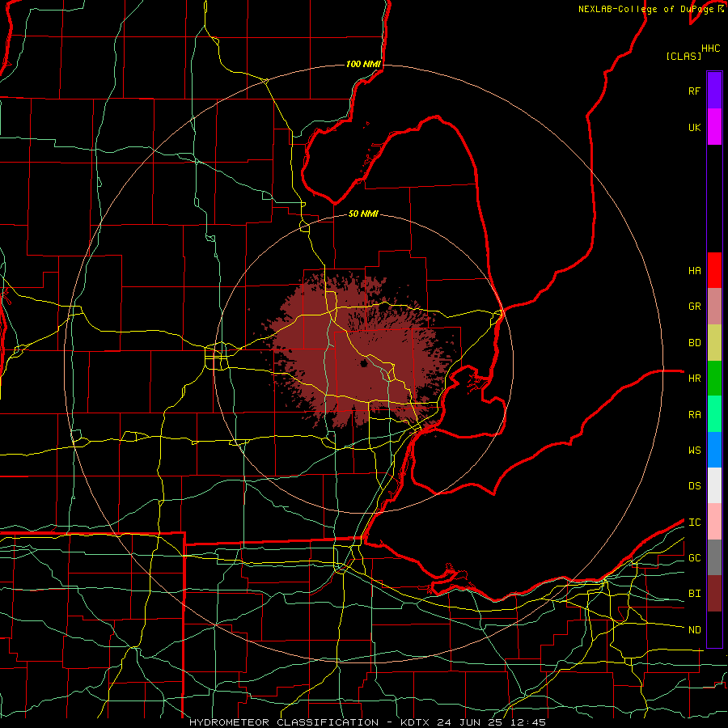The height and width of the screenshot is (728, 728).
Task: Click the GC legend label
Action: (x=694, y=557)
